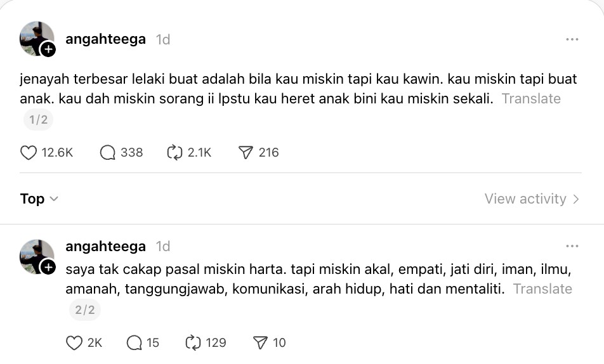Open View activity

532,199
